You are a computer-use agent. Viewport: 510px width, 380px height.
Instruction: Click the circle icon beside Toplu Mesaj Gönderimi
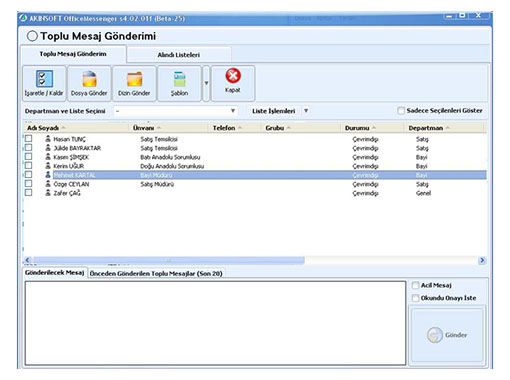pyautogui.click(x=32, y=36)
